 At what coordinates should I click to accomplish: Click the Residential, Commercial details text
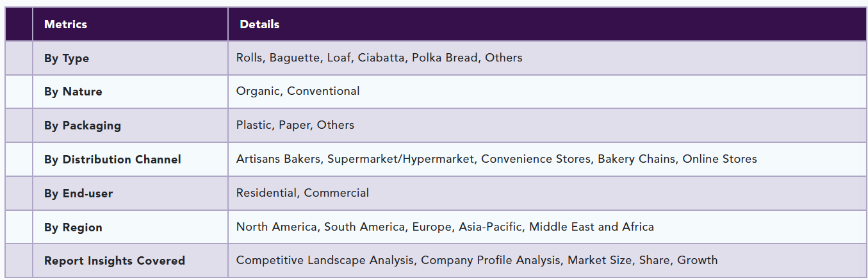(302, 193)
